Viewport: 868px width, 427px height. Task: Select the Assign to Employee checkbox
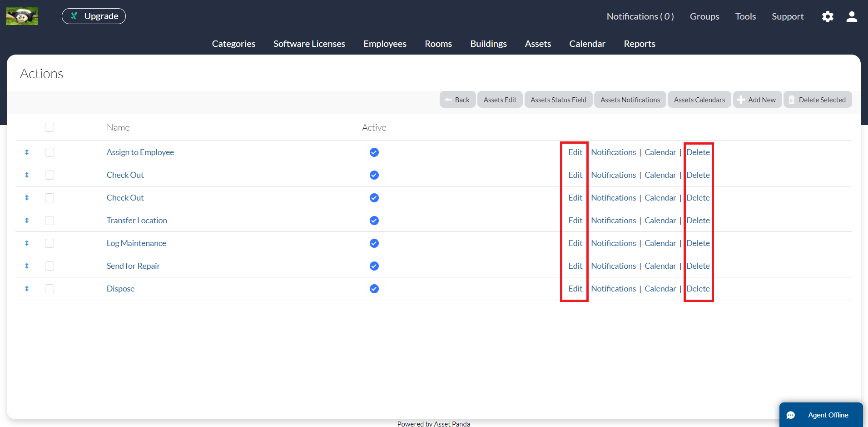click(50, 152)
